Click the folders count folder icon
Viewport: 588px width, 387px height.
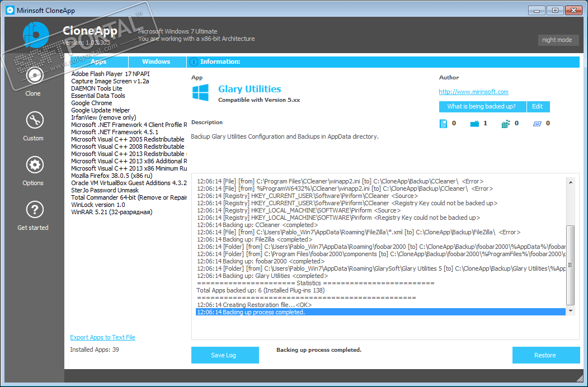click(474, 124)
